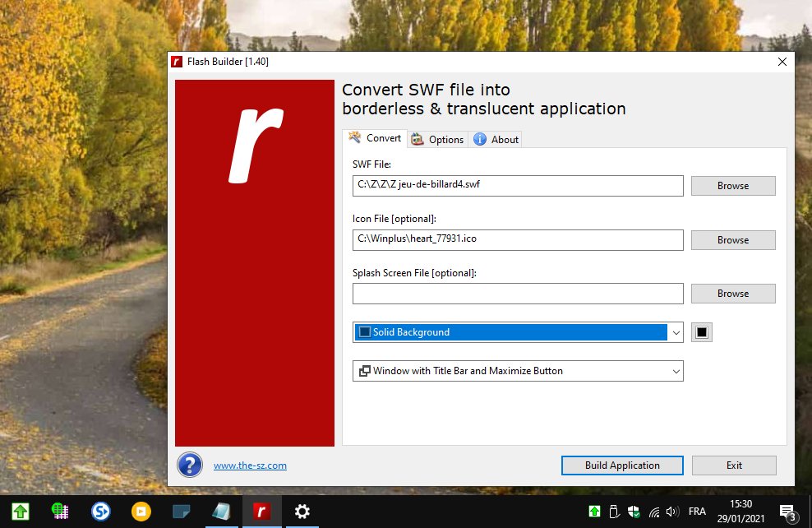Click into the SWF File path field
This screenshot has height=528, width=812.
click(x=518, y=186)
